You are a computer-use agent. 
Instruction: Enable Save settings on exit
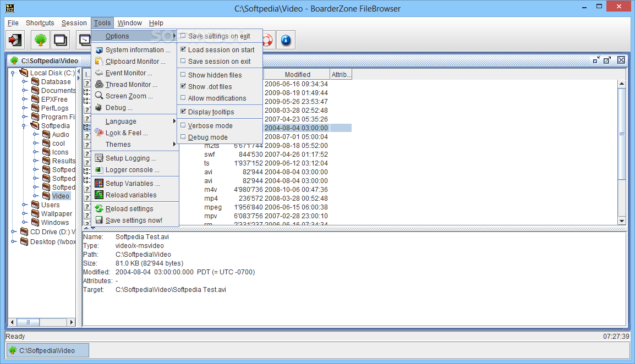(220, 36)
